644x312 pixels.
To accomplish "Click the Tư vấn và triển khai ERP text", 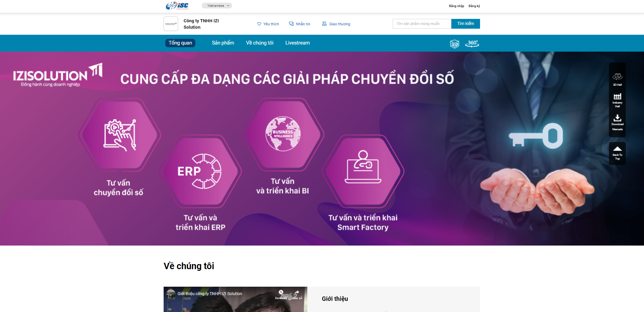I will [200, 223].
